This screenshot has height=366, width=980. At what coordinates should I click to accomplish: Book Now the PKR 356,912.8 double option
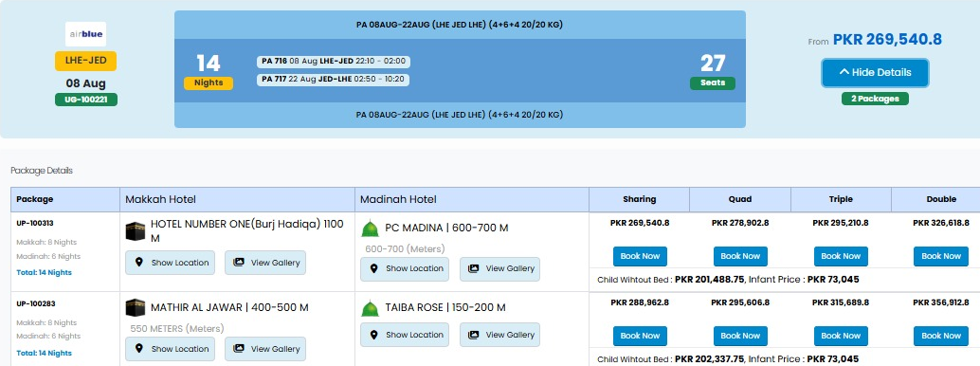tap(940, 336)
